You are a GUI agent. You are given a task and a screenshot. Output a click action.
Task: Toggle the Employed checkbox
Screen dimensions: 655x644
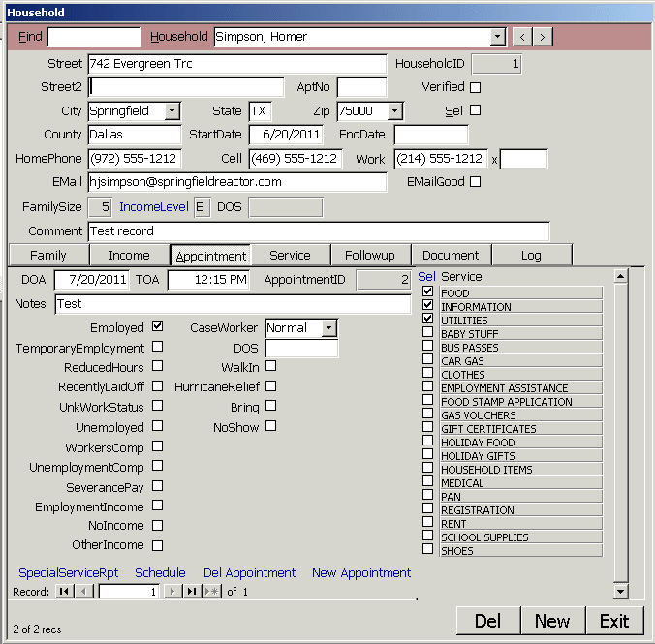point(157,327)
